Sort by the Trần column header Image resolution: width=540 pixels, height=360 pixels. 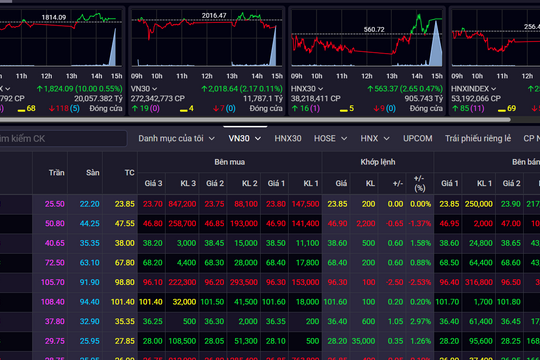click(x=56, y=173)
